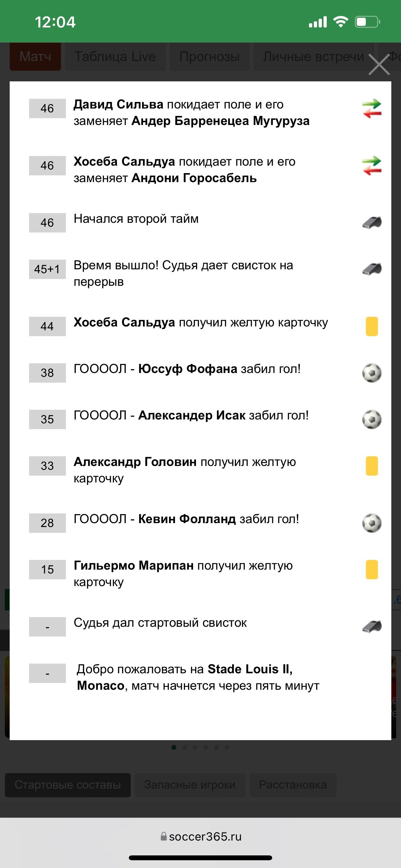Show Запасные игроки list
401x868 pixels.
(190, 785)
